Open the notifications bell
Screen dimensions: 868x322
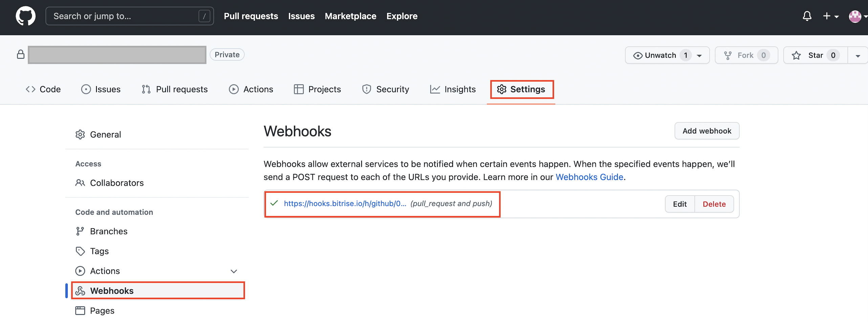(x=807, y=16)
